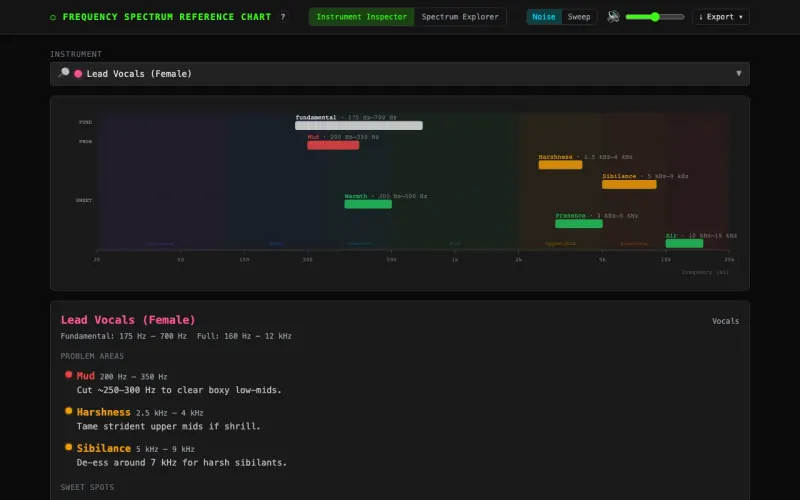
Task: Click "200 Hz – 350 Hz" range next to Mud
Action: click(134, 377)
